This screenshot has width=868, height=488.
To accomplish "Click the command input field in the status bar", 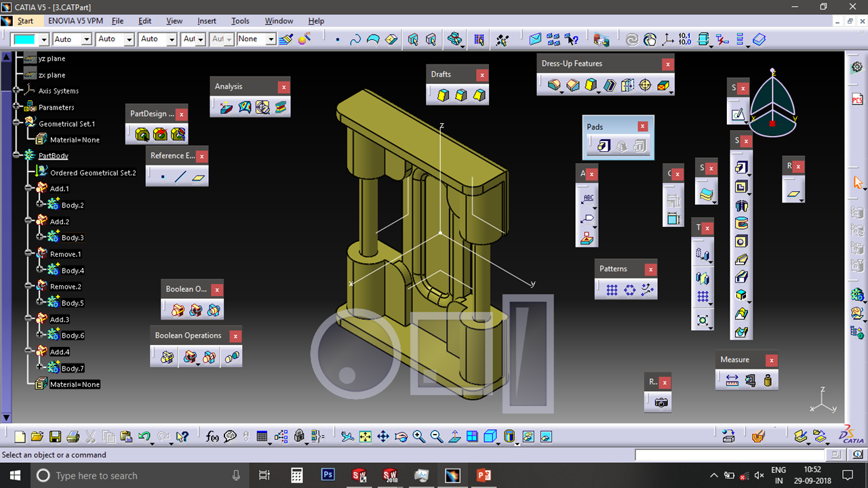I will click(731, 455).
